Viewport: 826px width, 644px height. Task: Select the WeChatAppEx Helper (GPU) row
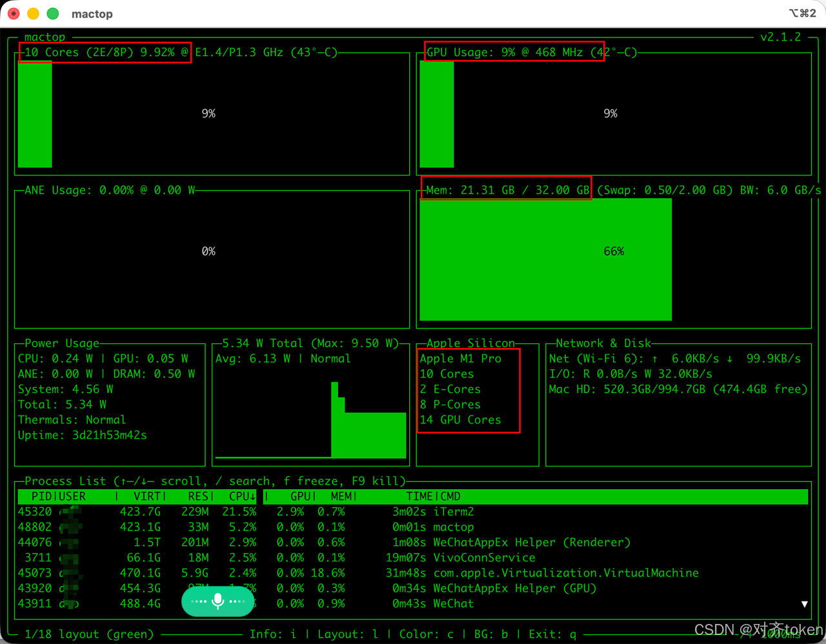coord(413,589)
